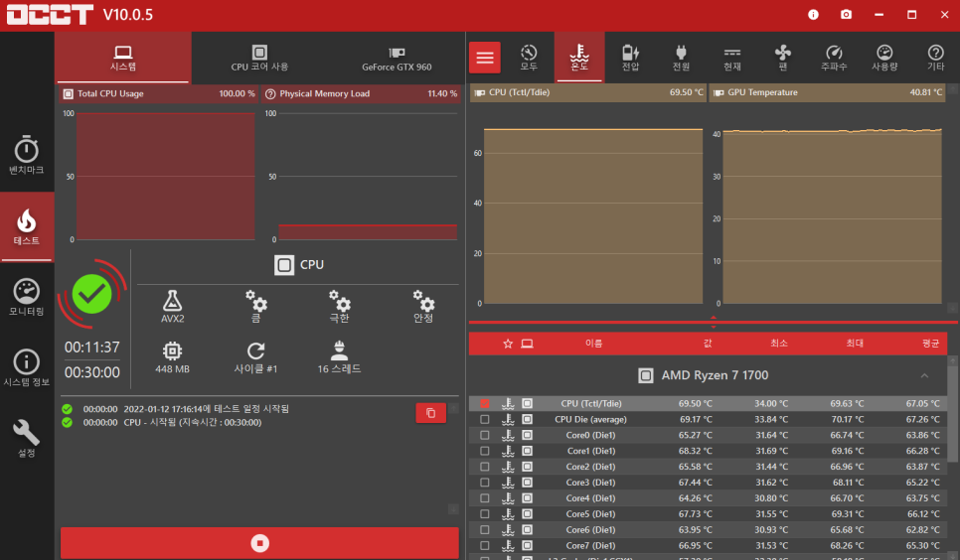Sort sensors by average column header
960x560 pixels.
930,344
